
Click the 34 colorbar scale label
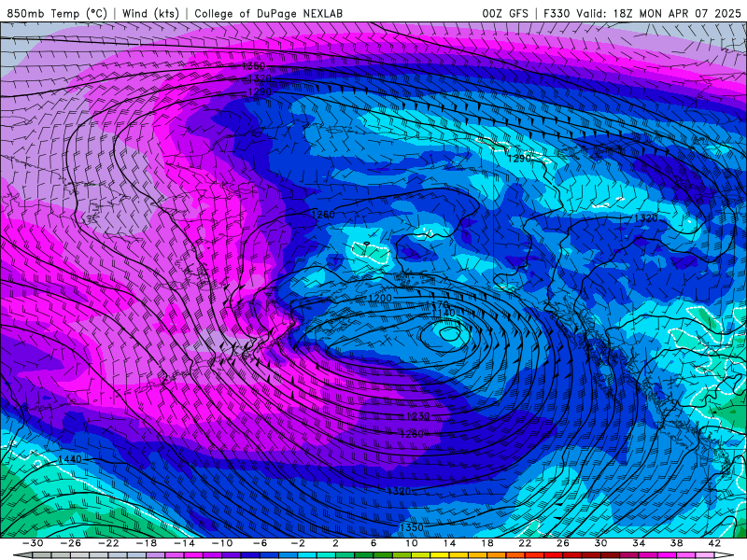pos(639,543)
